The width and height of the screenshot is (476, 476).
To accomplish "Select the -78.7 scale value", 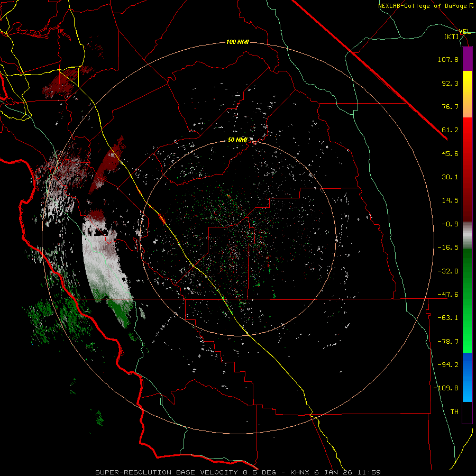I will click(x=448, y=342).
